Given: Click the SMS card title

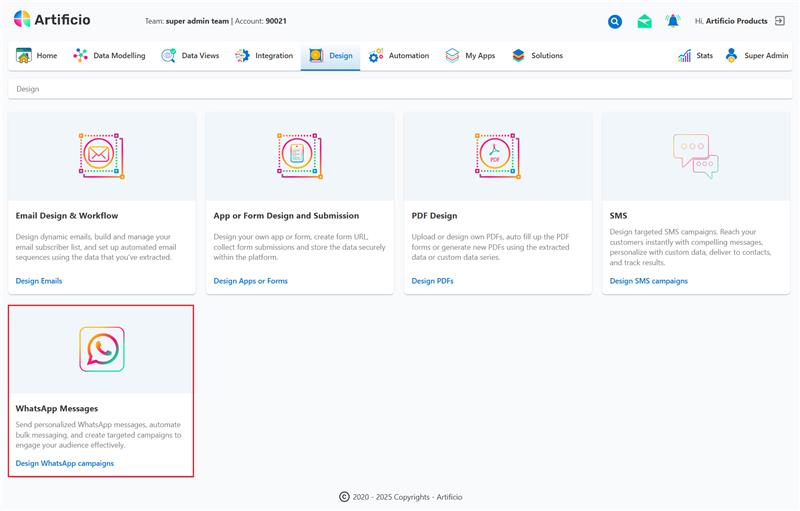Looking at the screenshot, I should click(x=618, y=216).
